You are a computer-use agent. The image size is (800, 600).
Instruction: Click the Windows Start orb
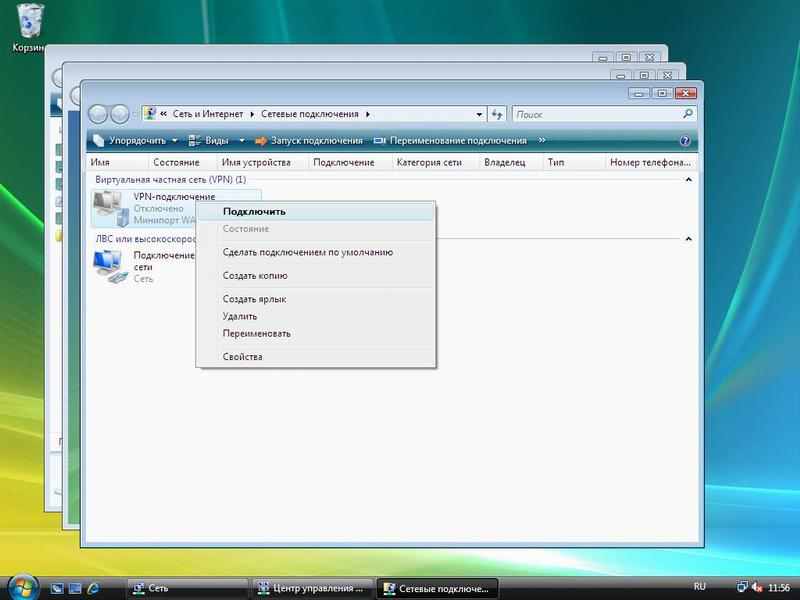coord(23,587)
